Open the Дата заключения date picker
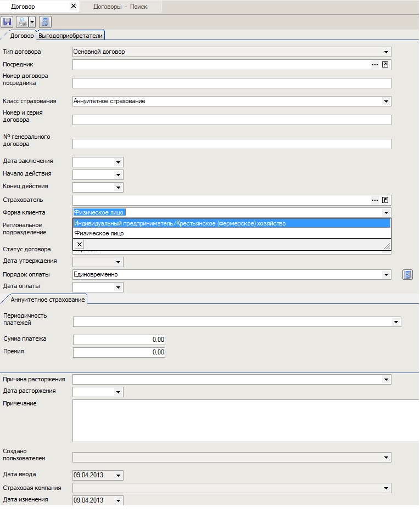 [117, 162]
